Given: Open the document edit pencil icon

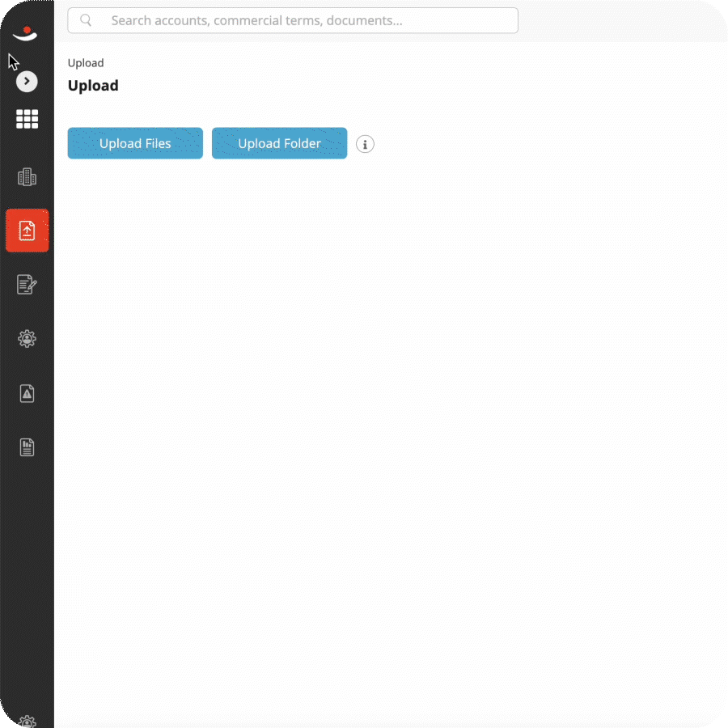Looking at the screenshot, I should click(x=27, y=284).
